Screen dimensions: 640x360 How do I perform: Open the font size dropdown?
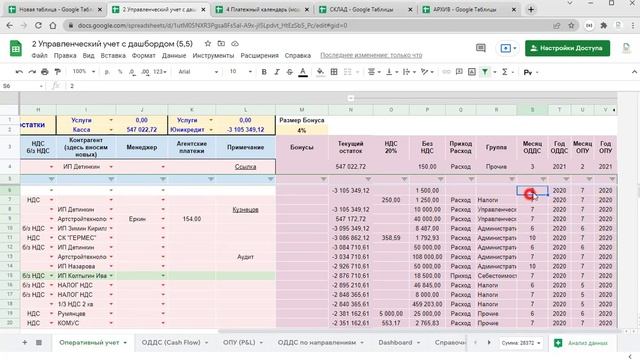point(240,71)
